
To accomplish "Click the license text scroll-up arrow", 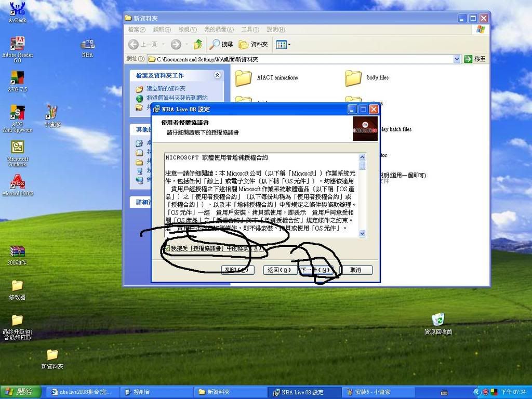I will 362,157.
